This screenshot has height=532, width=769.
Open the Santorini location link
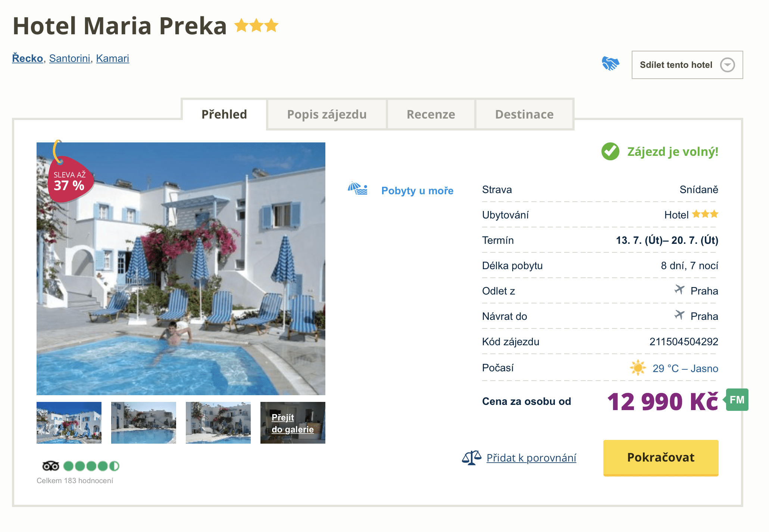click(70, 59)
